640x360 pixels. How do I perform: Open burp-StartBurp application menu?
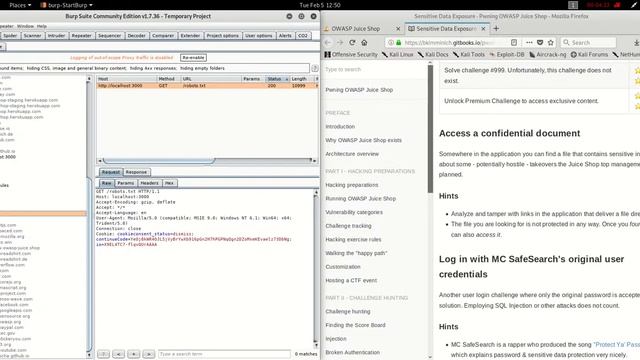[x=67, y=5]
